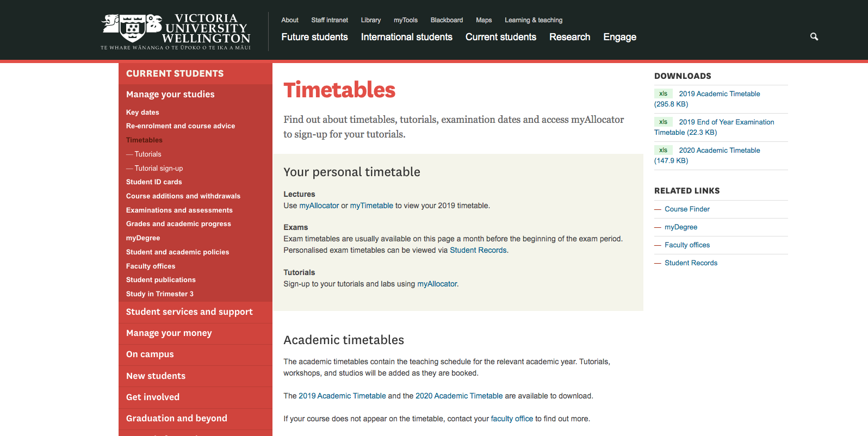
Task: Expand Manage your studies sidebar section
Action: [170, 94]
